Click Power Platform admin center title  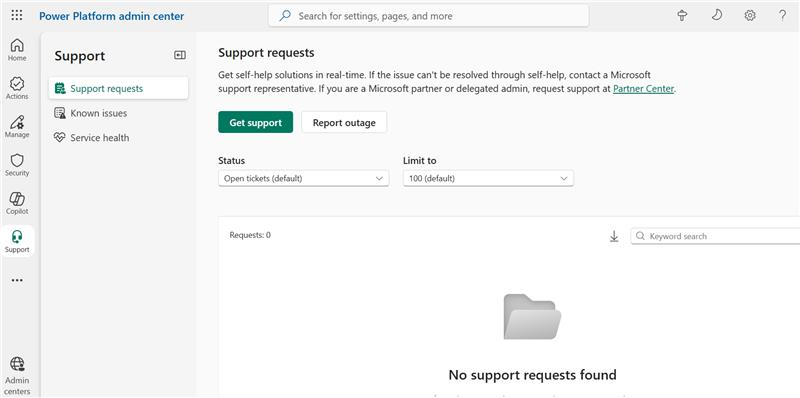coord(112,16)
